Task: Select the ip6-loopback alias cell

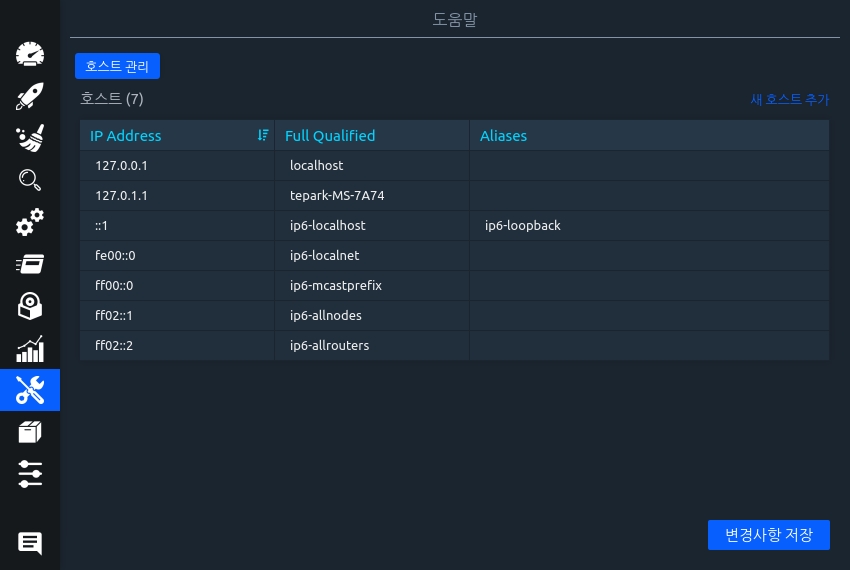Action: pyautogui.click(x=522, y=226)
